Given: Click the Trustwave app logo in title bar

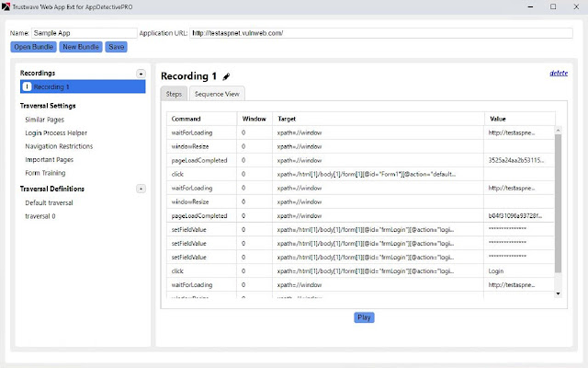Looking at the screenshot, I should coord(6,6).
